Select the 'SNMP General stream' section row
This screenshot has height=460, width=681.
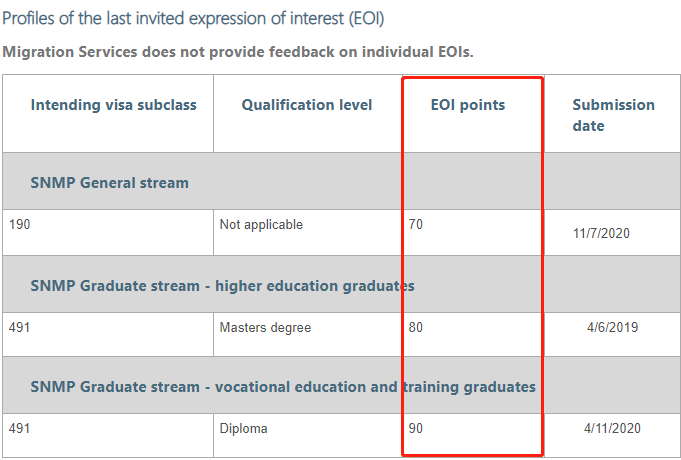pos(110,183)
